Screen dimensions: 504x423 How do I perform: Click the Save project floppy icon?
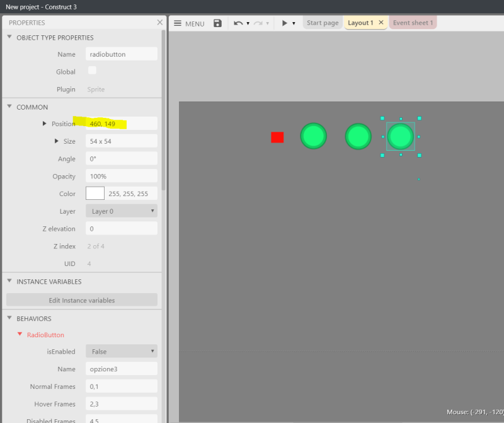pyautogui.click(x=217, y=23)
